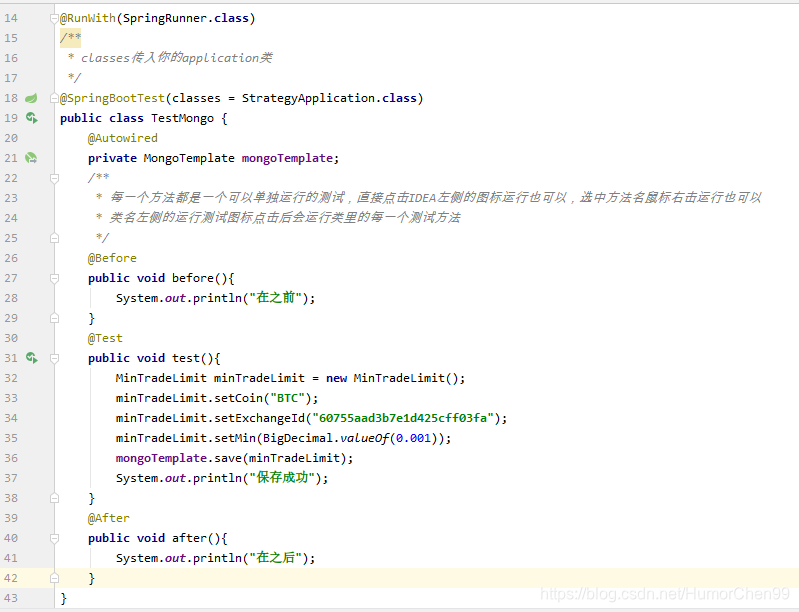This screenshot has width=799, height=612.
Task: Open the autowired bean gutter icon for mongoTemplate
Action: [31, 158]
